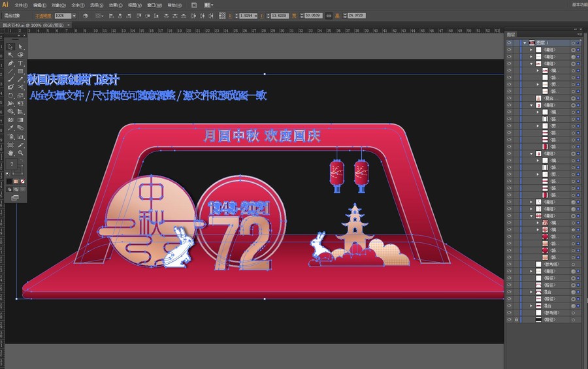
Task: Enable Draw Behind mode in the toolbox
Action: [x=16, y=189]
